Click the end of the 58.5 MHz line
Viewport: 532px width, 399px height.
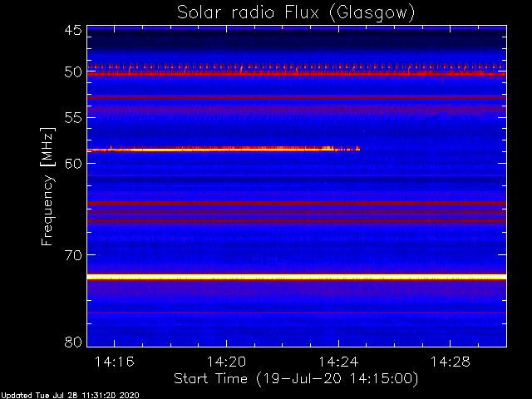pos(358,149)
